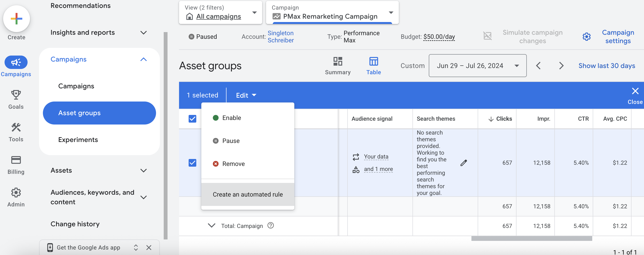644x255 pixels.
Task: Open the Singleton Schreiber account link
Action: (x=280, y=37)
